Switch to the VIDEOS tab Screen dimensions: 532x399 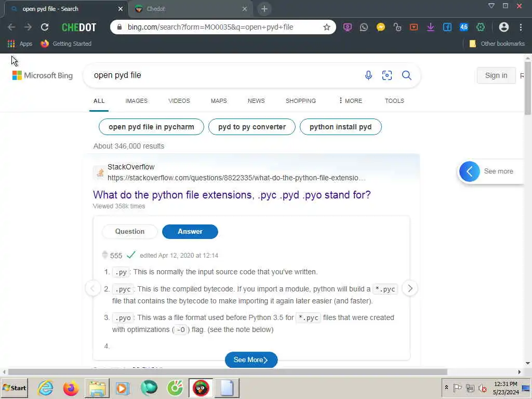(179, 101)
